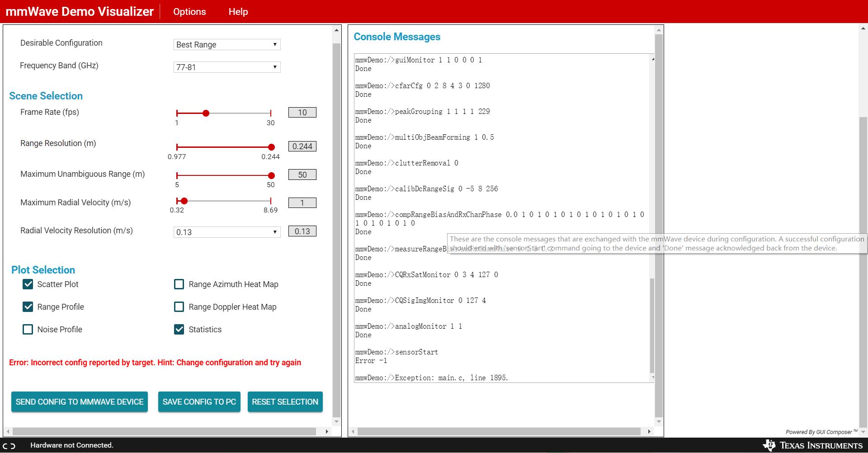Viewport: 868px width, 453px height.
Task: Click scroll-up arrow of console message box
Action: (652, 59)
